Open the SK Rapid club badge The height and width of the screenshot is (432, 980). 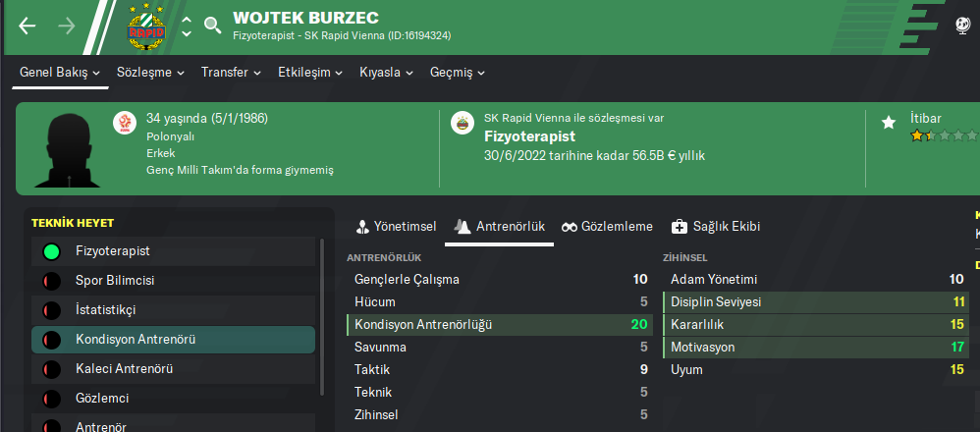[148, 26]
